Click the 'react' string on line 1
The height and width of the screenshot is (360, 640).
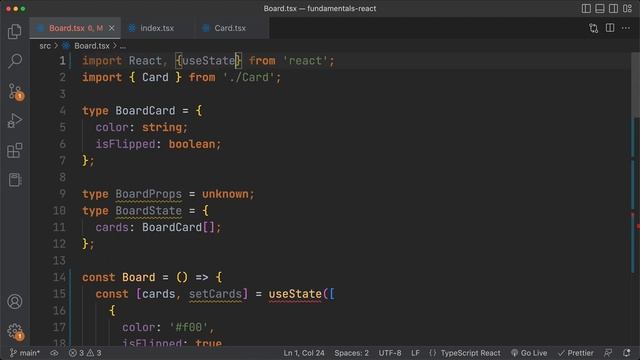pos(305,61)
